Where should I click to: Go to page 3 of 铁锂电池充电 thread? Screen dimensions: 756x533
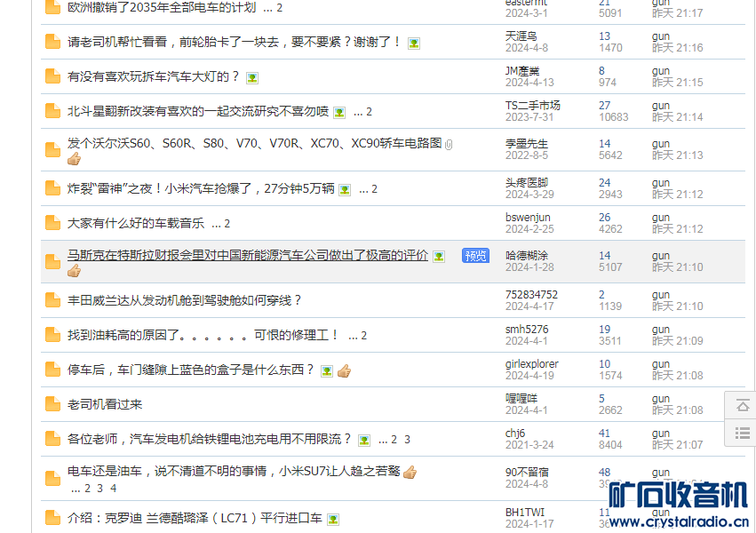pos(407,440)
